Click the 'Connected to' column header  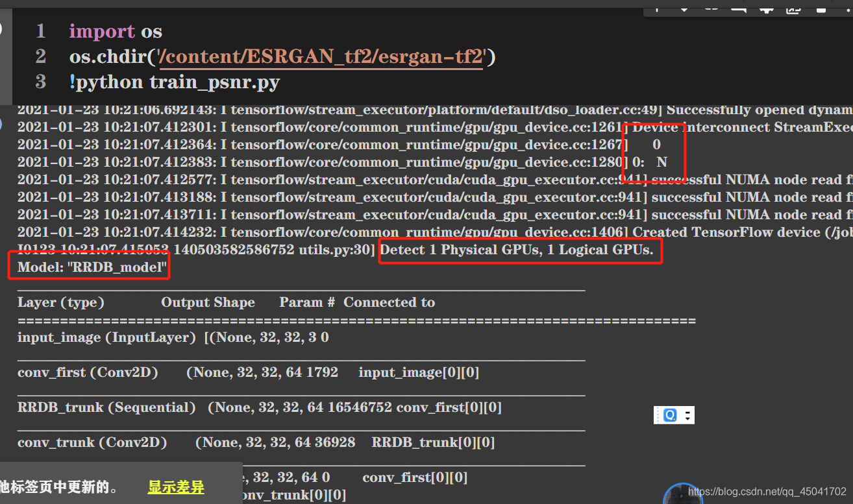[389, 302]
